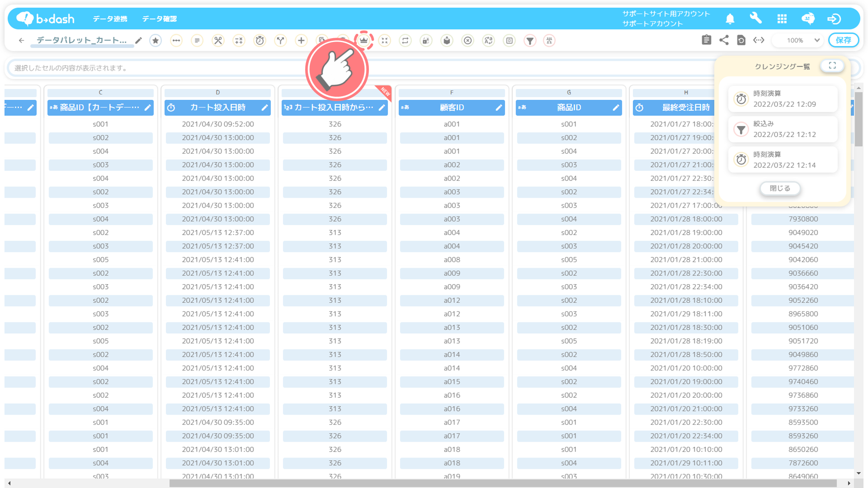The height and width of the screenshot is (488, 868).
Task: Edit the data palette name with the pencil icon
Action: 138,40
